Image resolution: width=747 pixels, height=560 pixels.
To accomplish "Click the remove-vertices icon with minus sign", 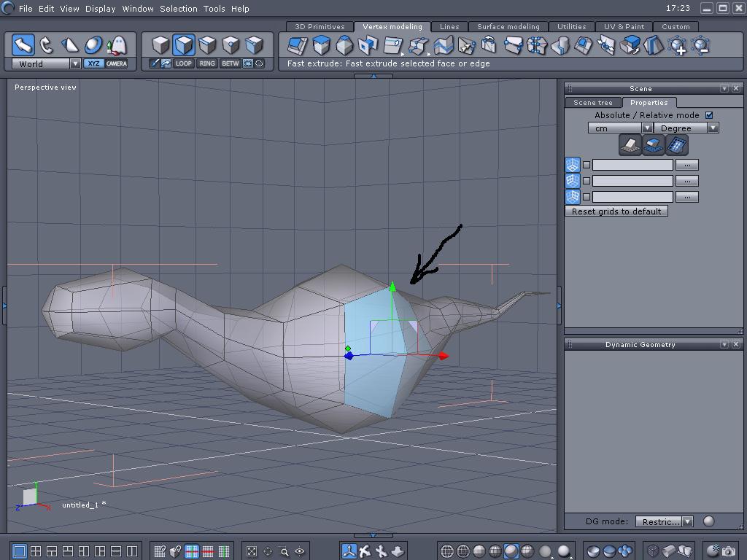I will [x=701, y=46].
